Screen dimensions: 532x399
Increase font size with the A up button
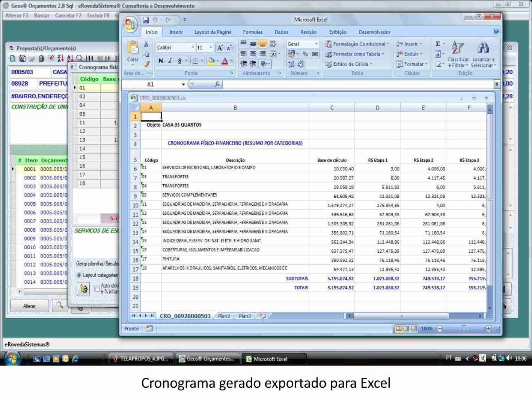(220, 48)
